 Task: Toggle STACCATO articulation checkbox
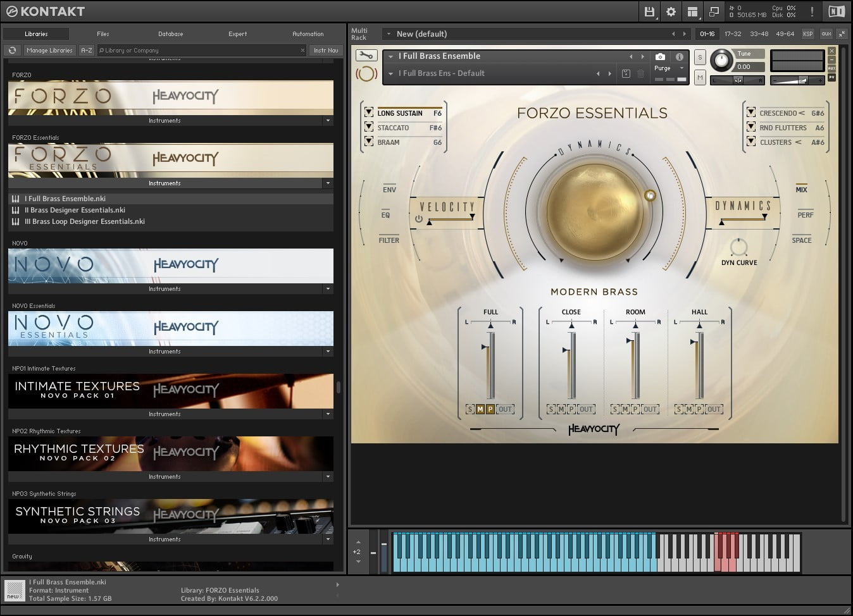(368, 127)
